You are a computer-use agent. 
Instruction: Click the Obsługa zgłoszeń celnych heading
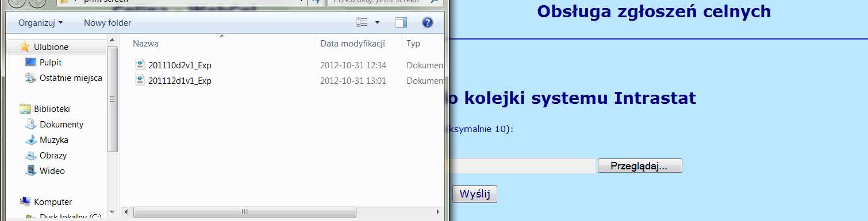[x=654, y=11]
